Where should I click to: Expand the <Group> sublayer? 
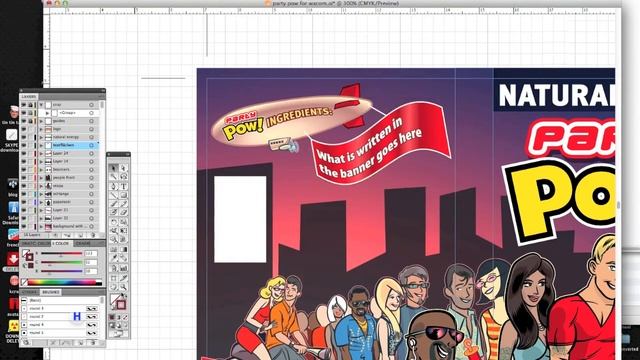coord(48,113)
